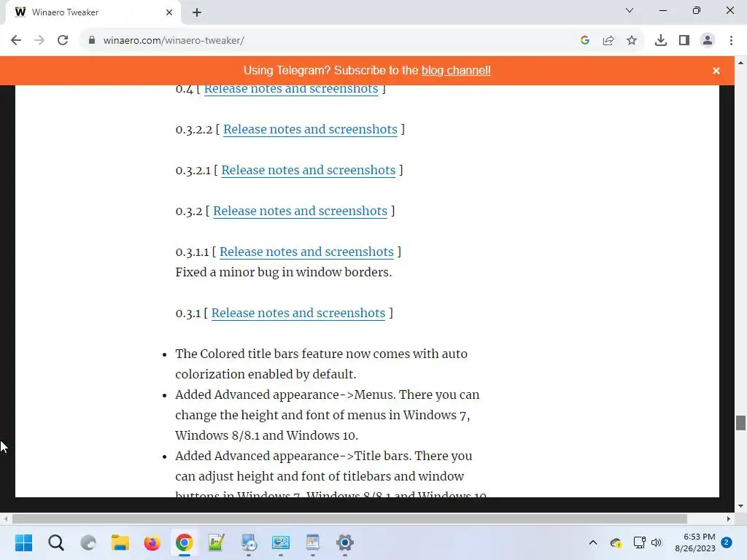View site info via the lock icon
Screen dimensions: 747x560
point(91,41)
